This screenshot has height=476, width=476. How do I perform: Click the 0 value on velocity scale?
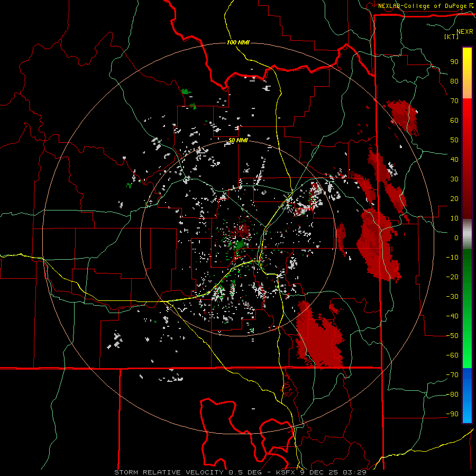click(456, 238)
